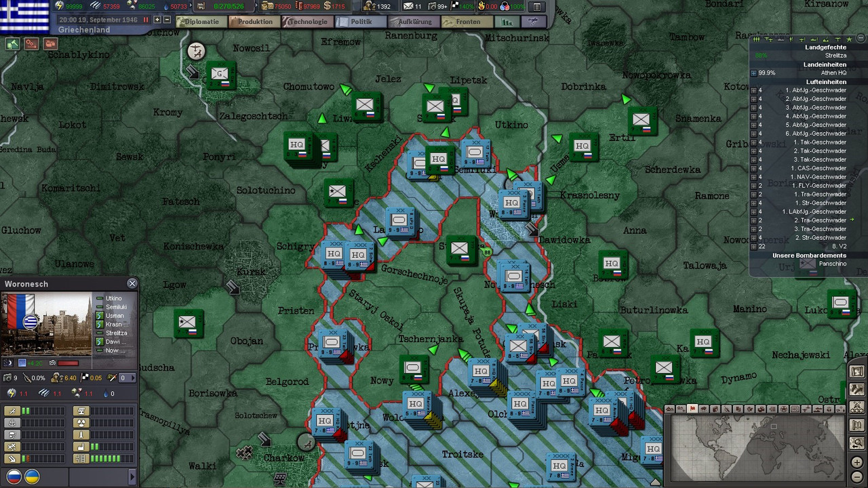
Task: Select neighbor province Usman in list
Action: click(115, 316)
